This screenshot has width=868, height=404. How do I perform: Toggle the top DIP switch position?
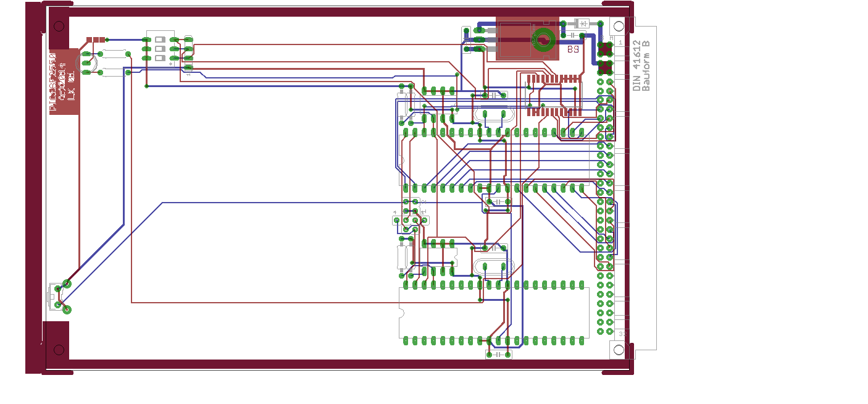[x=160, y=39]
